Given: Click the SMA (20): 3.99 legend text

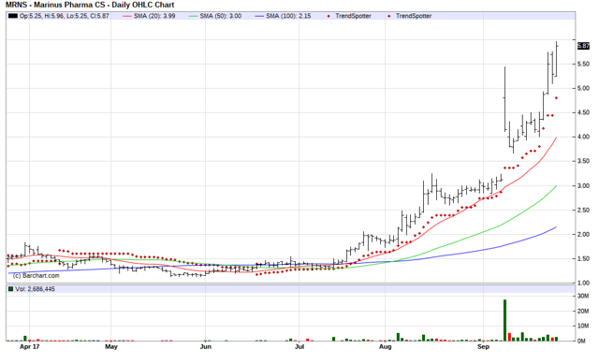Looking at the screenshot, I should pyautogui.click(x=154, y=16).
